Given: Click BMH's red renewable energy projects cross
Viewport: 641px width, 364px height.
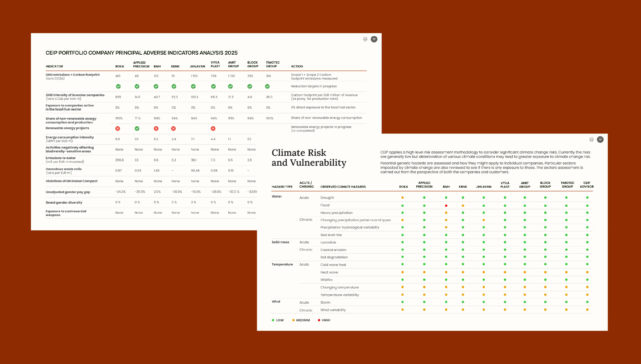Looking at the screenshot, I should coord(156,128).
